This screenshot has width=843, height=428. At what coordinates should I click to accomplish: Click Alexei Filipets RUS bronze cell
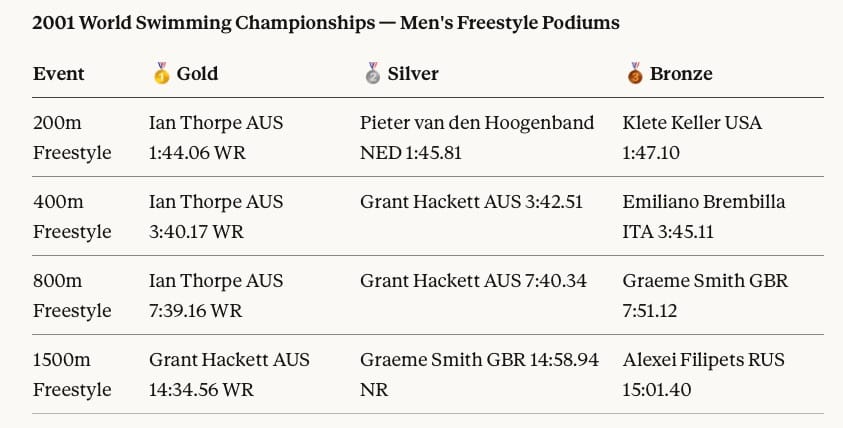704,374
